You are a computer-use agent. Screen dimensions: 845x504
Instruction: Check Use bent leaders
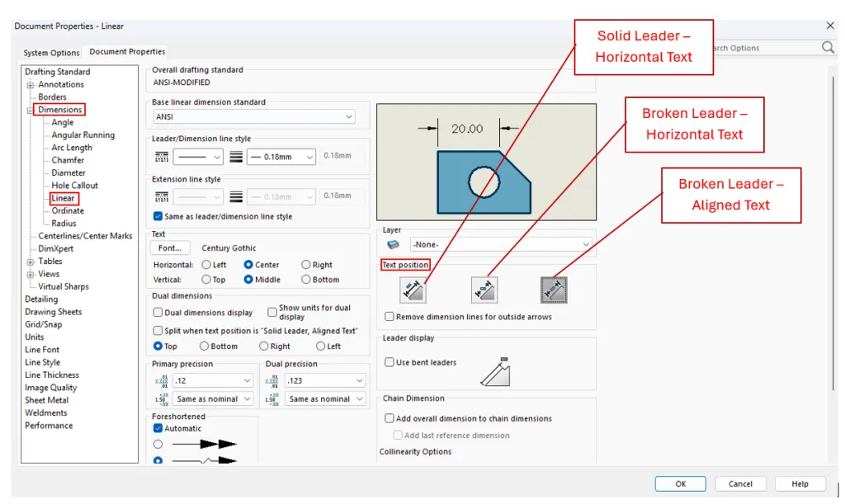pyautogui.click(x=389, y=362)
